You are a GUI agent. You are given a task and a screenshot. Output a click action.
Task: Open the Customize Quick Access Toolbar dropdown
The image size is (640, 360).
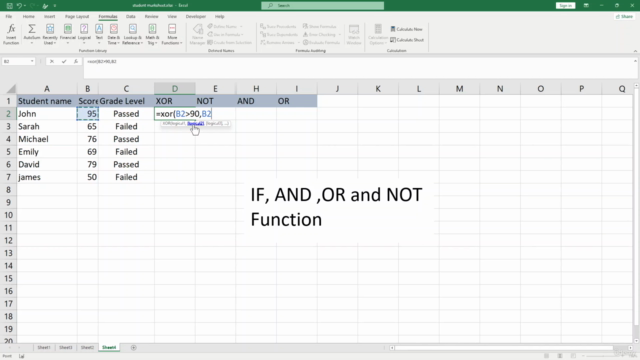(55, 6)
